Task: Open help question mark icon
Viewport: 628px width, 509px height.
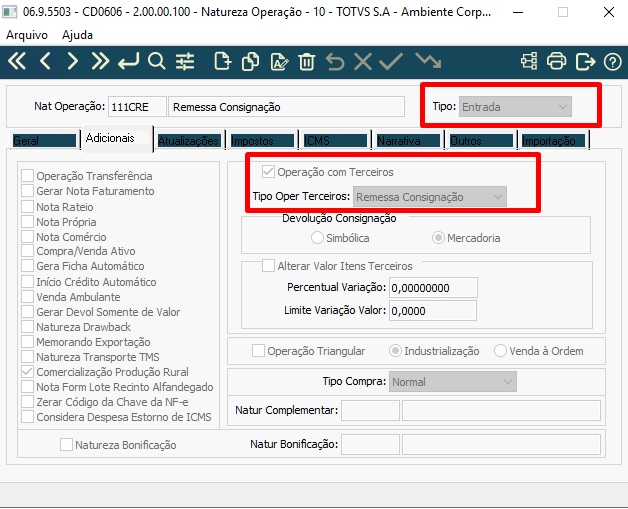Action: pos(612,62)
